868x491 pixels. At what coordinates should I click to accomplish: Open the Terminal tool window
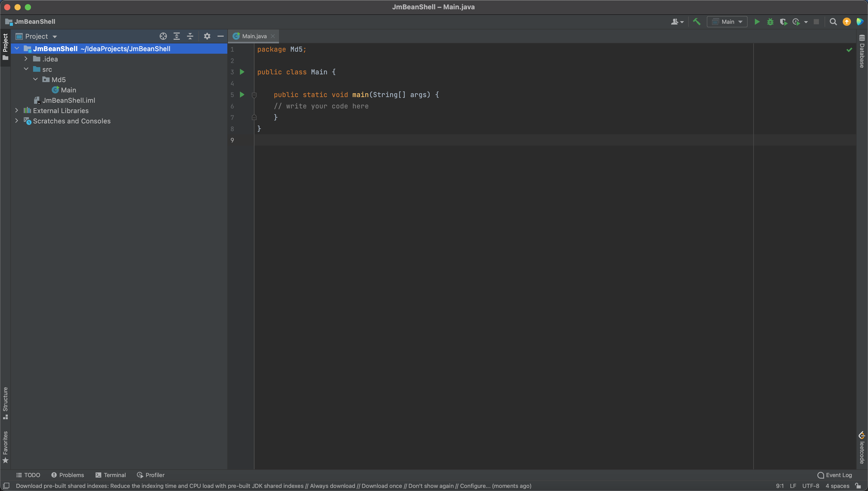pyautogui.click(x=111, y=475)
